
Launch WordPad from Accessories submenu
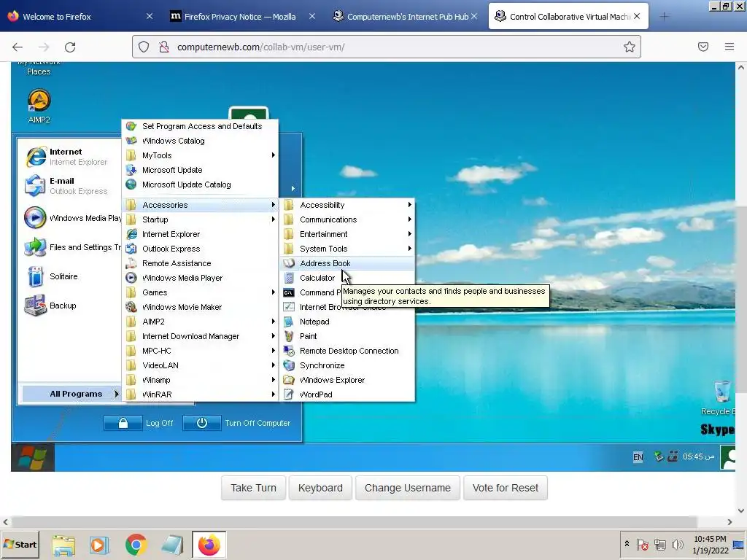point(347,394)
